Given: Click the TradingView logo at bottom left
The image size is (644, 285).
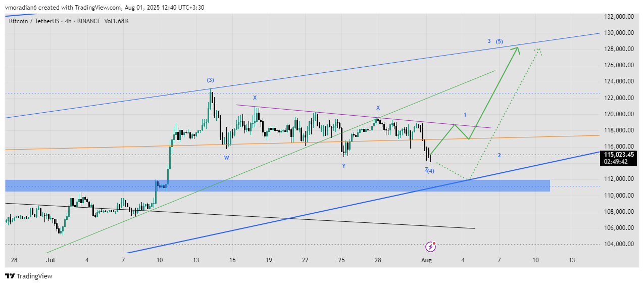Looking at the screenshot, I should click(29, 276).
